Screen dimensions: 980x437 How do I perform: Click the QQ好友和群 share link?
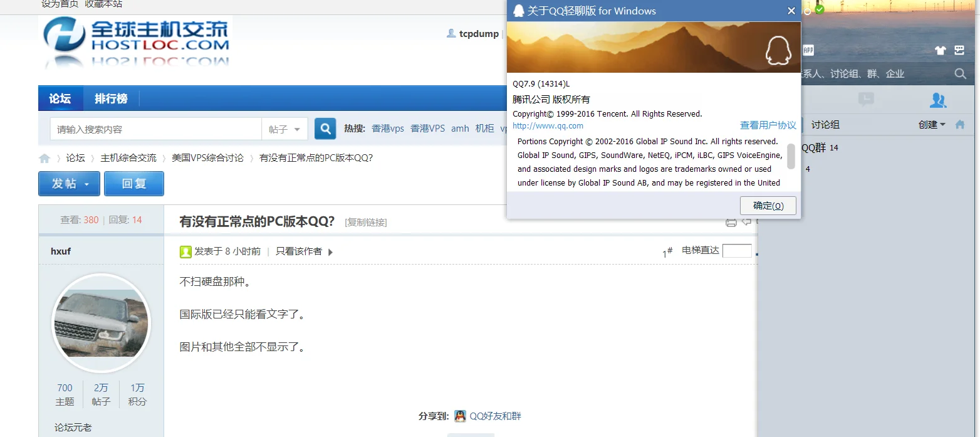click(x=495, y=416)
